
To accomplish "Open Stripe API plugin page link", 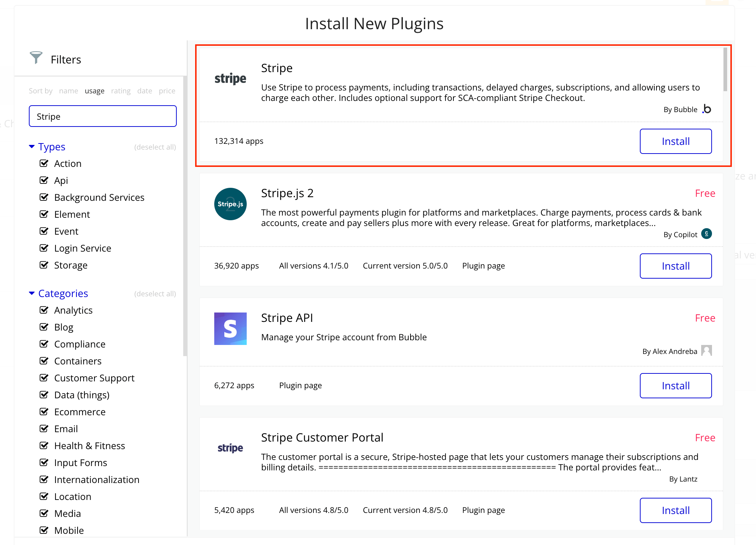I will [300, 386].
